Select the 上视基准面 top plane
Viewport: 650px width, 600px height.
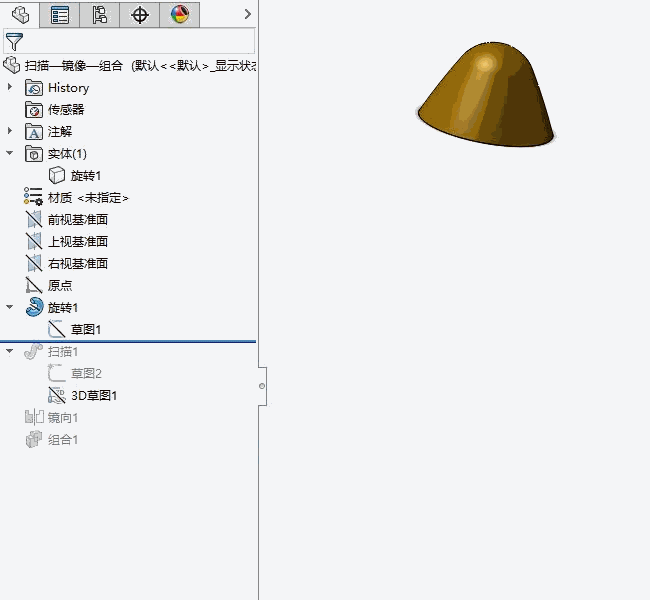[x=78, y=242]
